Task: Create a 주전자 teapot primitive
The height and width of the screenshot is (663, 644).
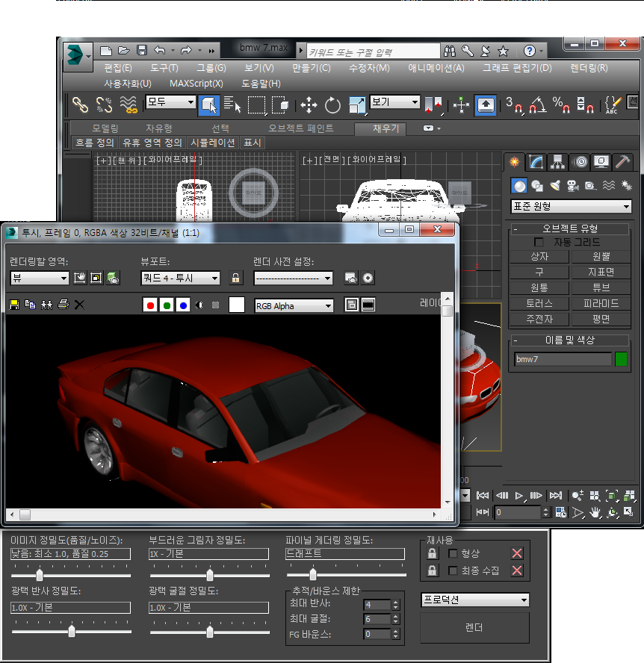Action: point(539,319)
